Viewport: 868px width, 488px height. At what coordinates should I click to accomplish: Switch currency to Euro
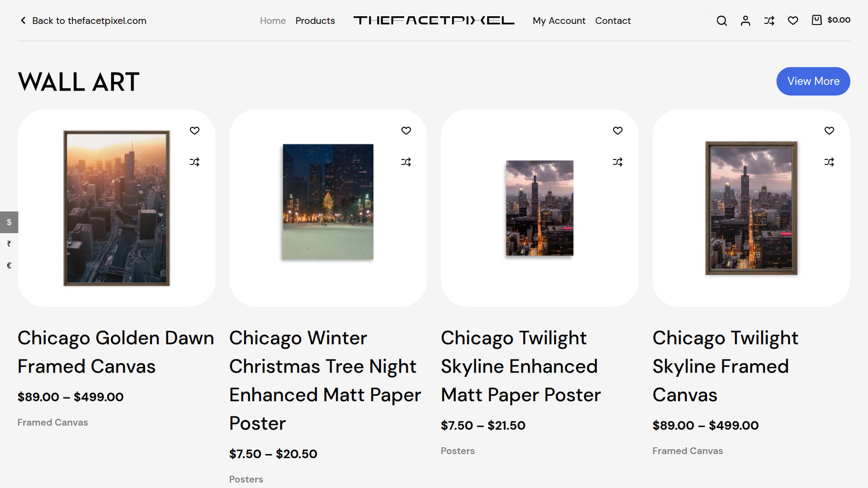[9, 266]
